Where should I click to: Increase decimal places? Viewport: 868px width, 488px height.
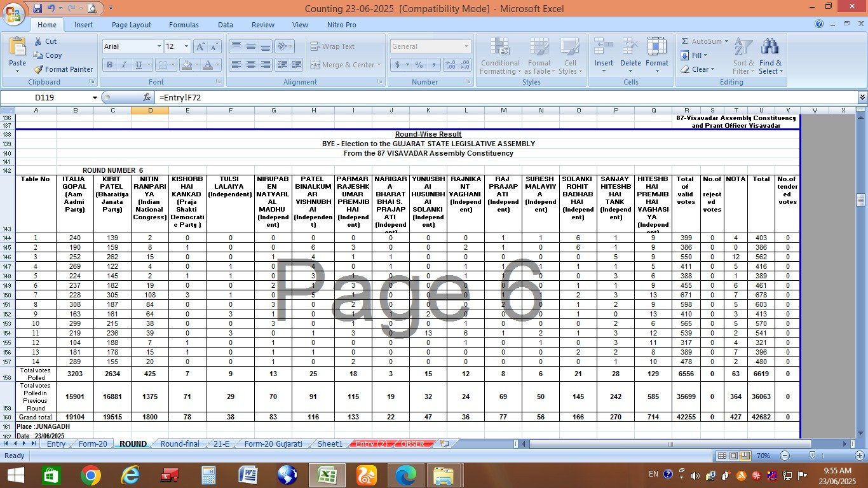click(x=450, y=65)
